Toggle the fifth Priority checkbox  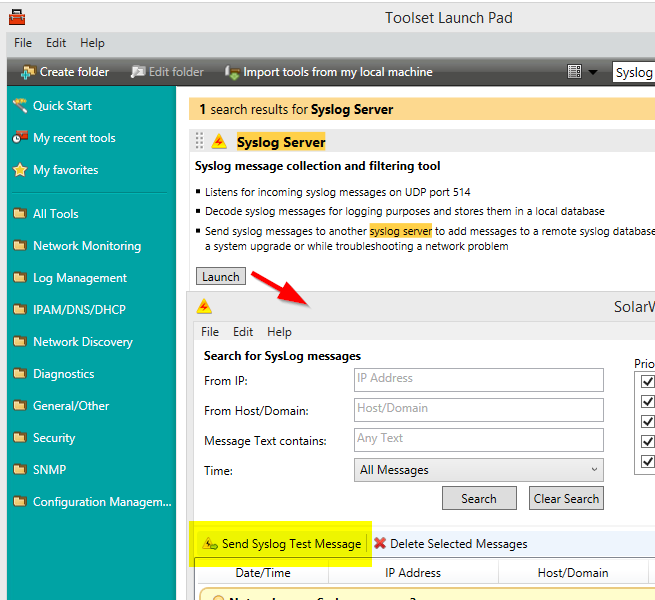click(x=647, y=461)
